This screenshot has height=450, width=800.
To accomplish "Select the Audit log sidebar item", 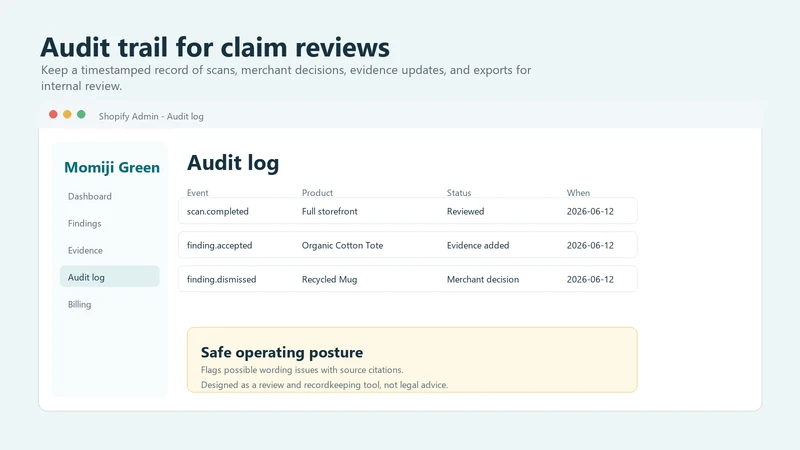I will [x=110, y=277].
